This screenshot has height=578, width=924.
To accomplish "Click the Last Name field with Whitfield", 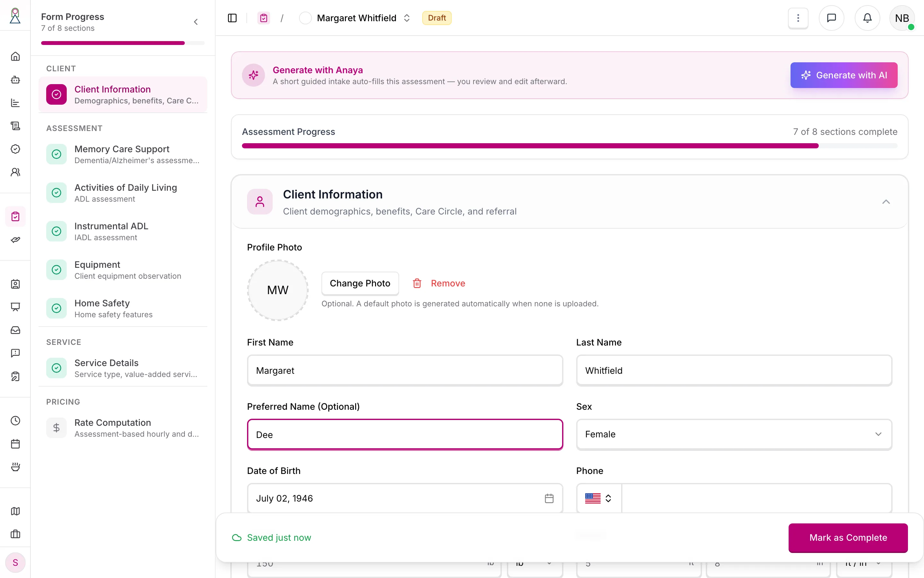I will coord(734,371).
